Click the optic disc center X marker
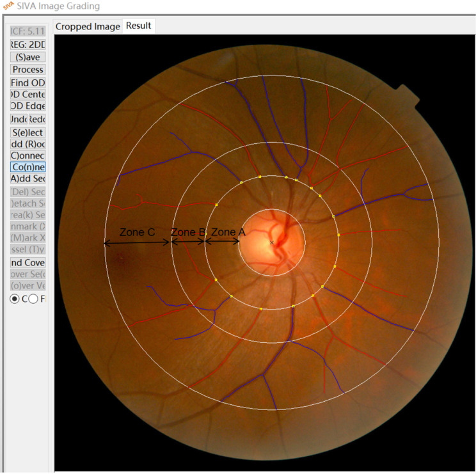Screen dimensions: 476x474 click(x=272, y=242)
